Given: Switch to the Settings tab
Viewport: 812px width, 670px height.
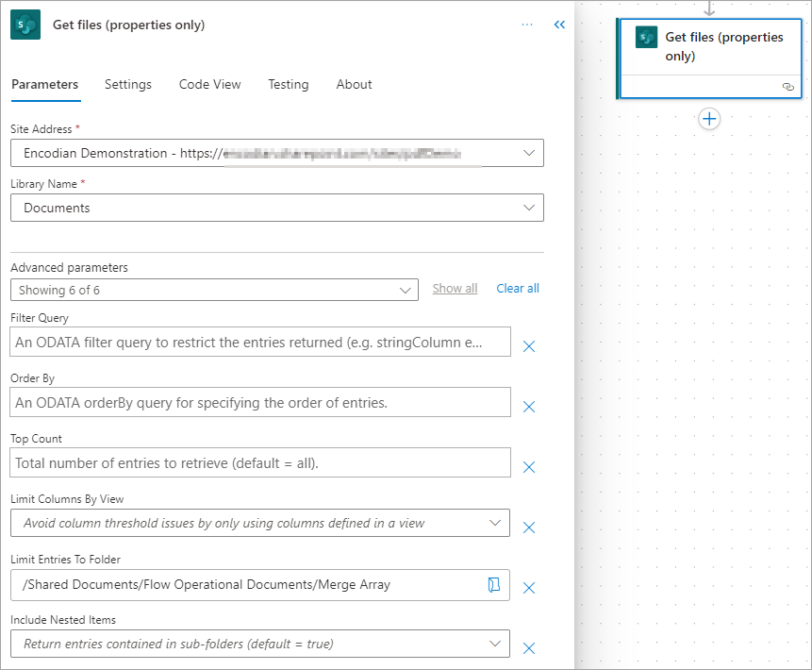Looking at the screenshot, I should coord(128,85).
